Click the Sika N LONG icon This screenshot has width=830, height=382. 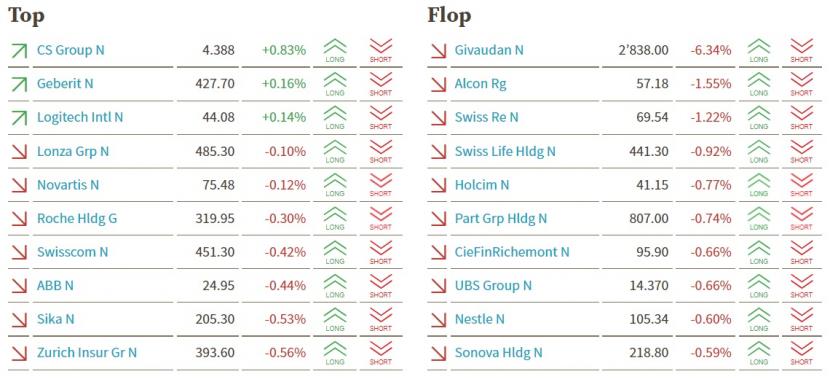335,320
